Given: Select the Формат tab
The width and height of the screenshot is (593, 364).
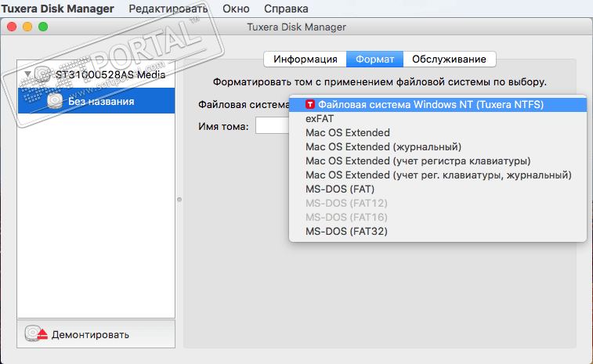Looking at the screenshot, I should pyautogui.click(x=374, y=59).
